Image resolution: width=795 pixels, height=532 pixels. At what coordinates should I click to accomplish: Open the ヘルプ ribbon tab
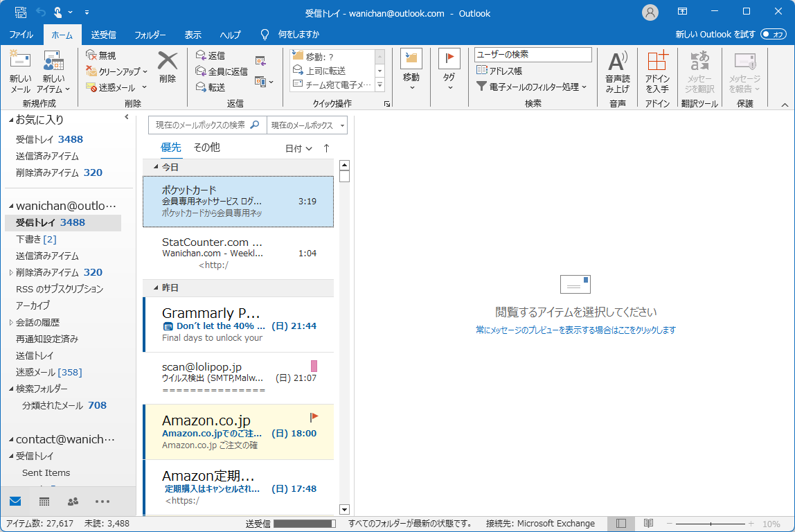coord(230,35)
